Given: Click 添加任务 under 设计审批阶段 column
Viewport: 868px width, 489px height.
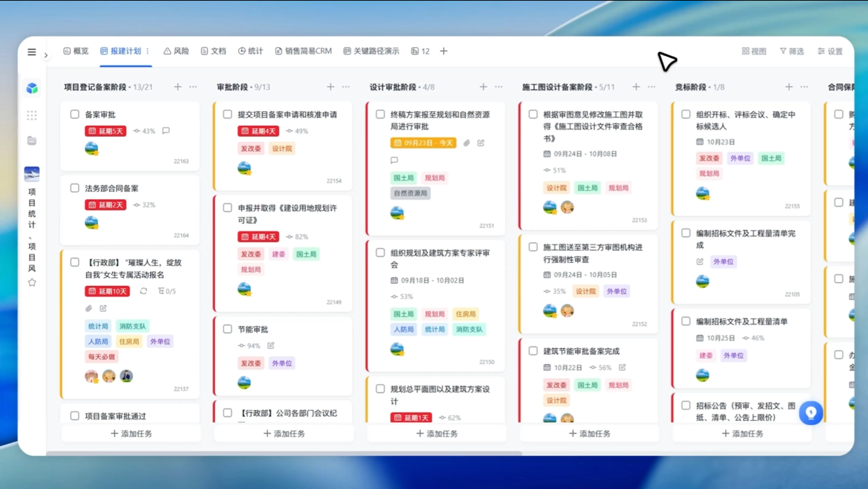Looking at the screenshot, I should 436,434.
